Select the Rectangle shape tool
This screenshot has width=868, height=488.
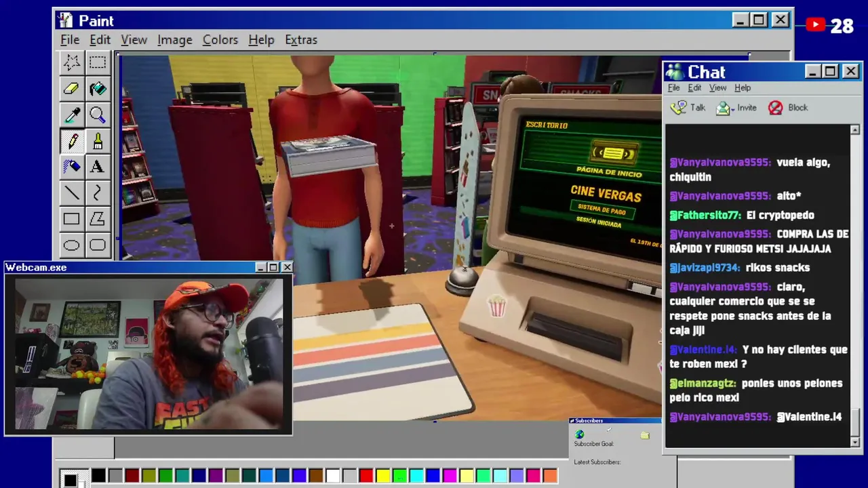click(71, 219)
